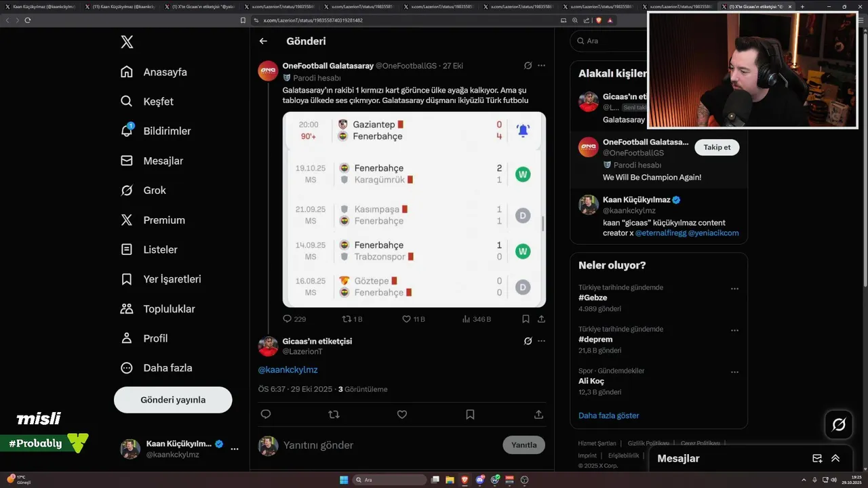The height and width of the screenshot is (488, 868).
Task: Click @eternalfiregg link in bio
Action: pyautogui.click(x=660, y=233)
